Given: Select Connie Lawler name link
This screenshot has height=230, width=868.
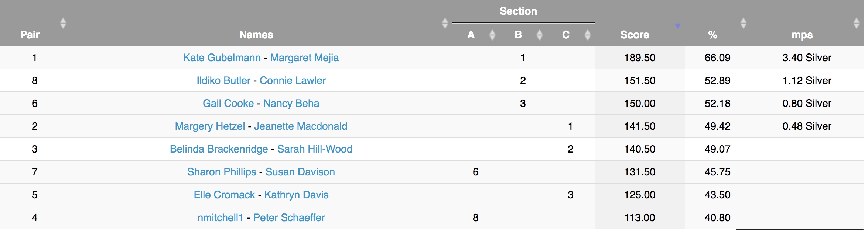Looking at the screenshot, I should click(x=293, y=80).
